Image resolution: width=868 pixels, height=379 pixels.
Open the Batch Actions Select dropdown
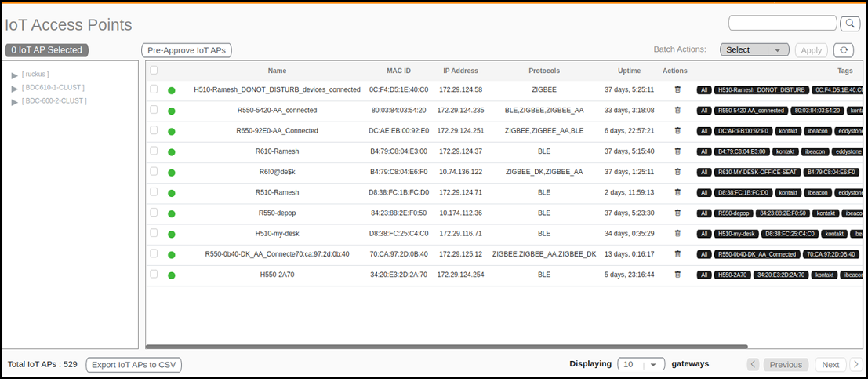754,50
